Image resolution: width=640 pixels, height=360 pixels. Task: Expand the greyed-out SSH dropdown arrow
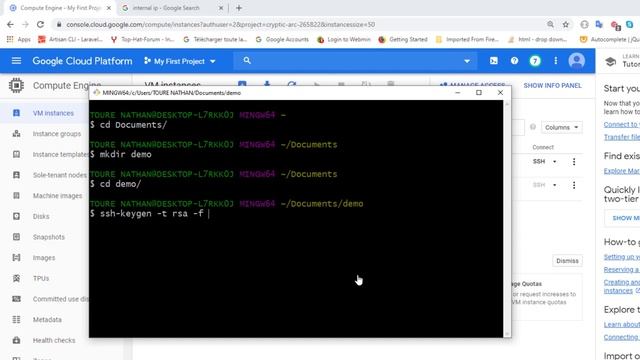554,185
